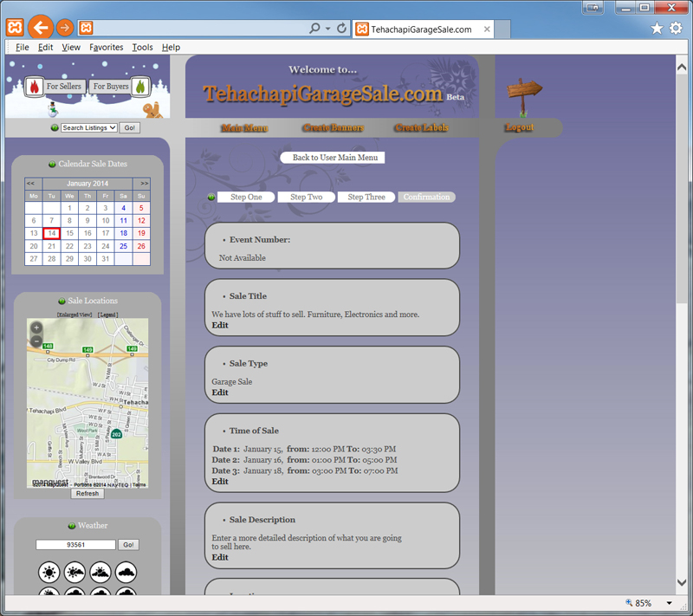Click the Logout link
693x616 pixels.
tap(520, 127)
